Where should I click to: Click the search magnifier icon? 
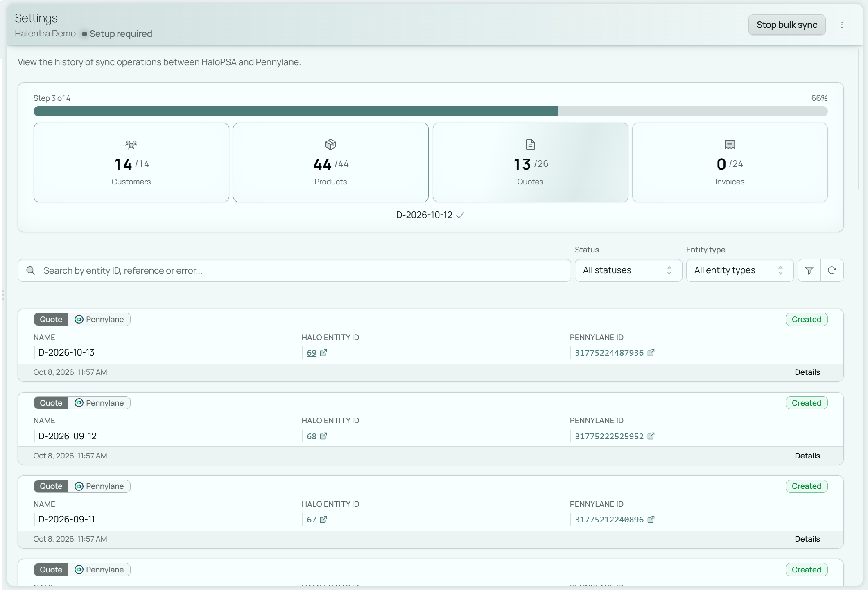30,270
